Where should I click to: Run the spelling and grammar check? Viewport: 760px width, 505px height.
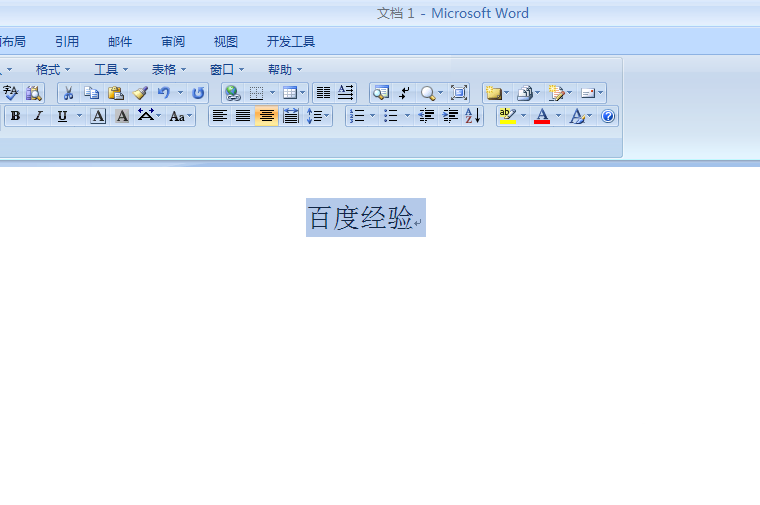coord(11,93)
